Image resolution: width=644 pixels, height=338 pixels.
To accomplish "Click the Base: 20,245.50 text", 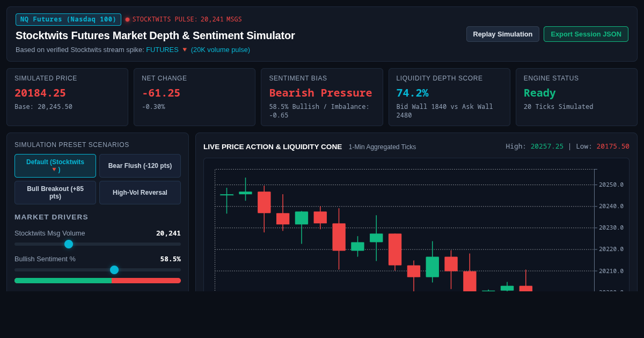I will tap(43, 107).
